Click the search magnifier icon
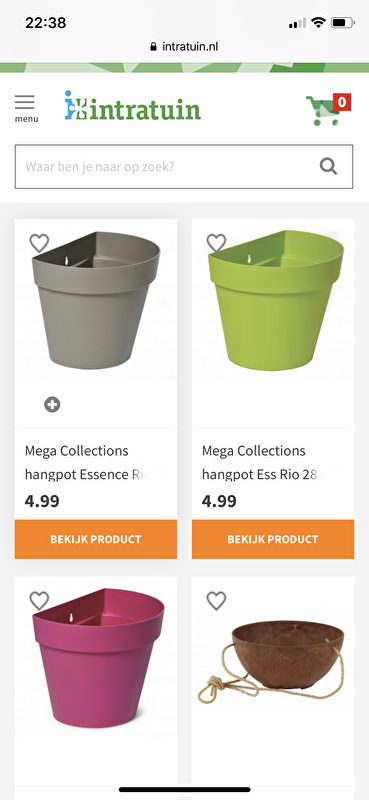369x800 pixels. coord(328,166)
